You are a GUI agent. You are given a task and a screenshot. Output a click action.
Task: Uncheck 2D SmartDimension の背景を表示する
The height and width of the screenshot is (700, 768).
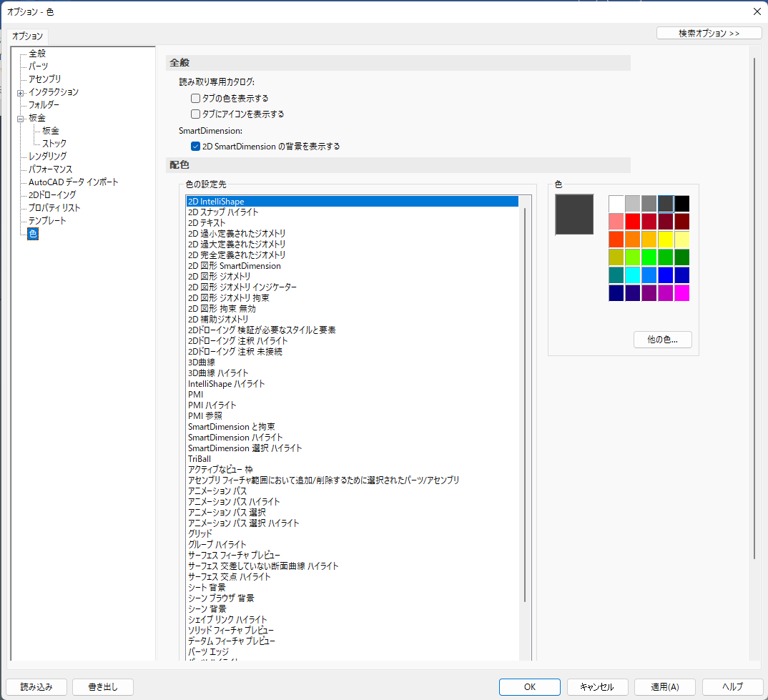195,146
